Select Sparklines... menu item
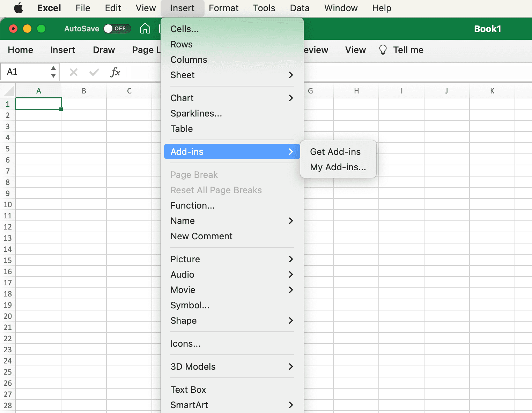Viewport: 532px width, 413px height. click(x=232, y=113)
